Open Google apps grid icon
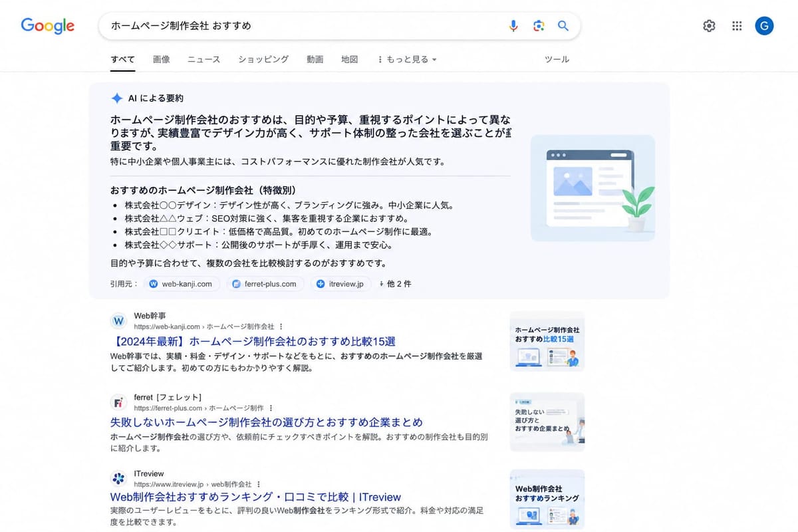Screen dimensions: 798x532 click(x=737, y=26)
